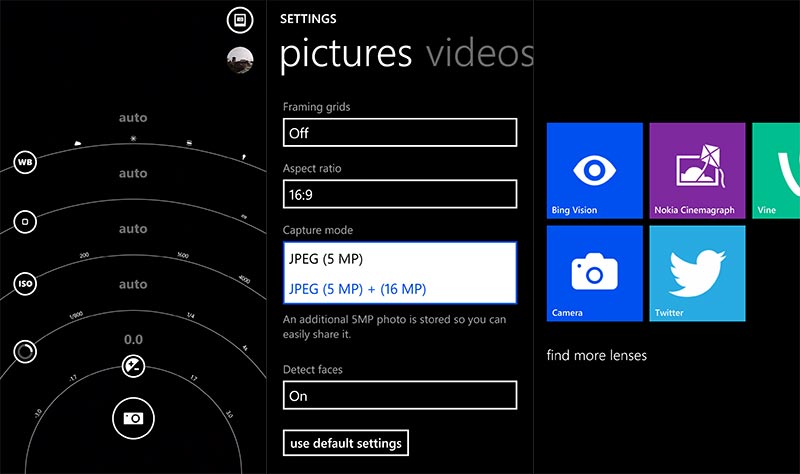Tap the camera mode switch icon at top
This screenshot has height=474, width=800.
pos(239,19)
